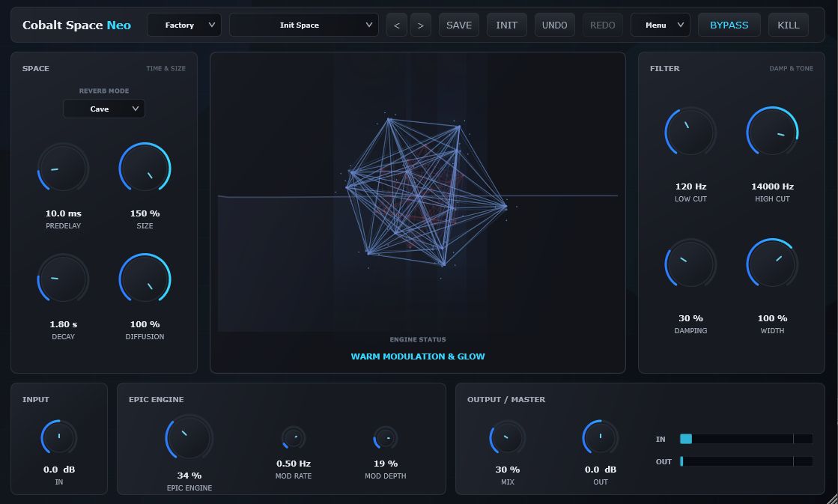
Task: Click the SAVE button
Action: coord(459,25)
